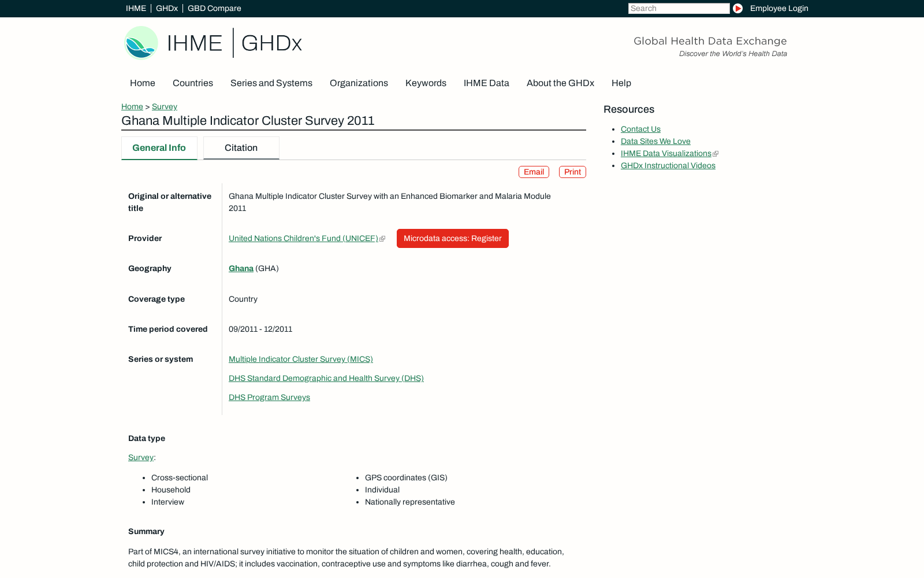Open the About the GHDx menu
The image size is (924, 578).
(560, 83)
